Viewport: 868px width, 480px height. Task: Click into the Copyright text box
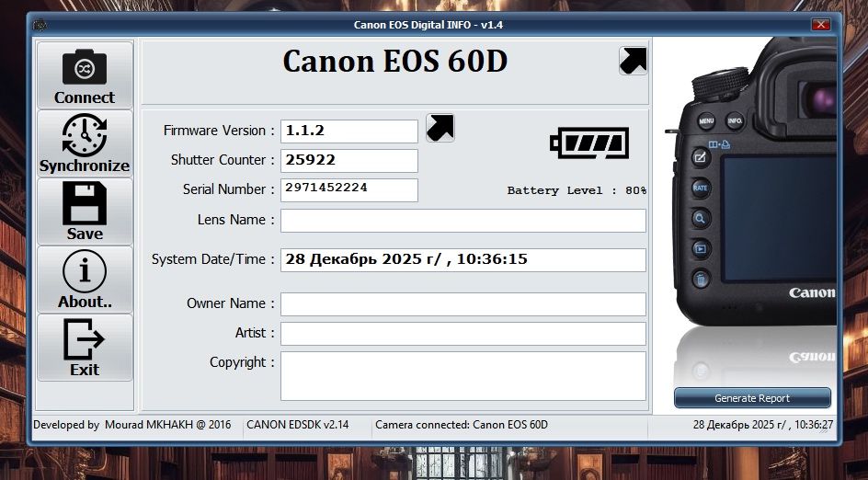point(463,376)
